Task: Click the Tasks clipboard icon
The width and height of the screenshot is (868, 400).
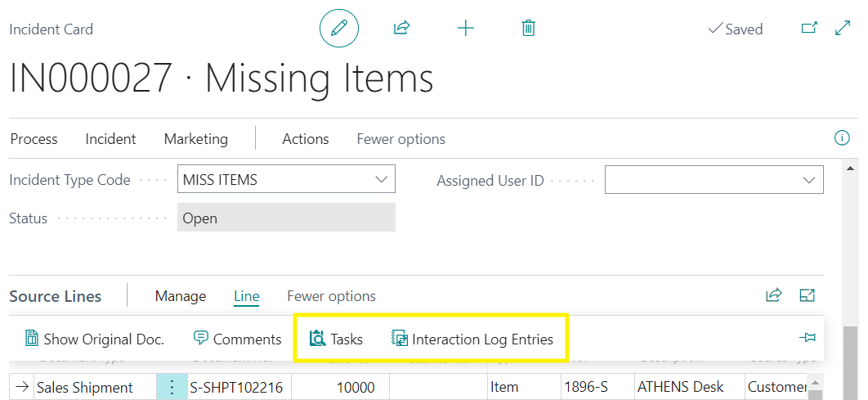Action: pyautogui.click(x=318, y=339)
